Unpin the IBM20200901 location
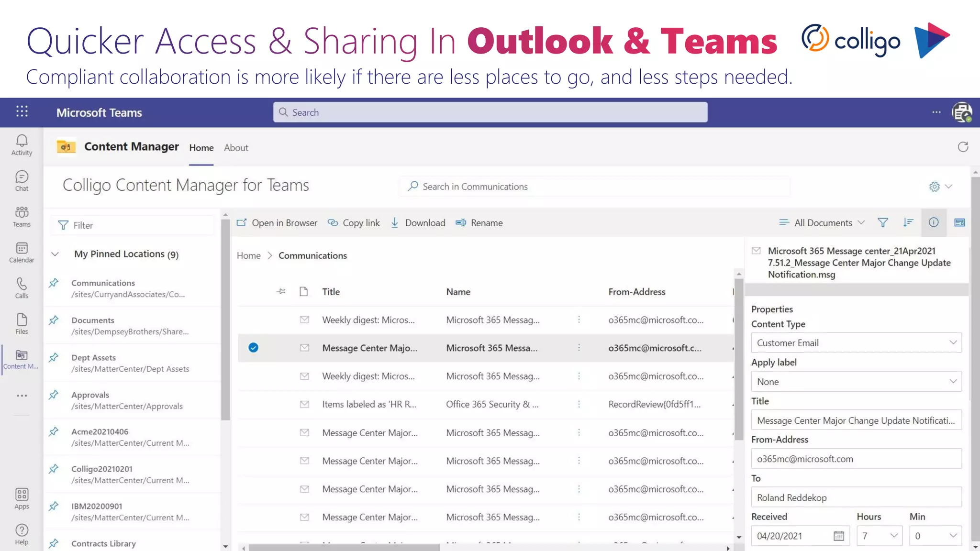The height and width of the screenshot is (551, 980). (x=54, y=506)
